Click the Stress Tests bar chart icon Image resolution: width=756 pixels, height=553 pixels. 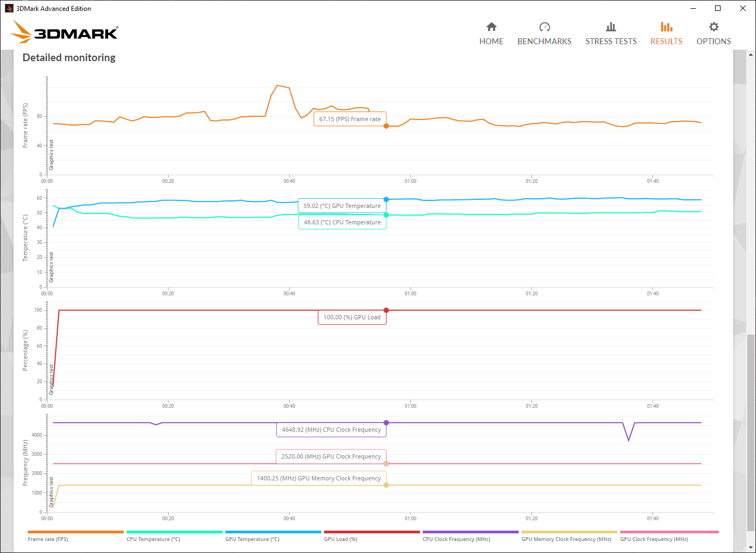pyautogui.click(x=611, y=27)
